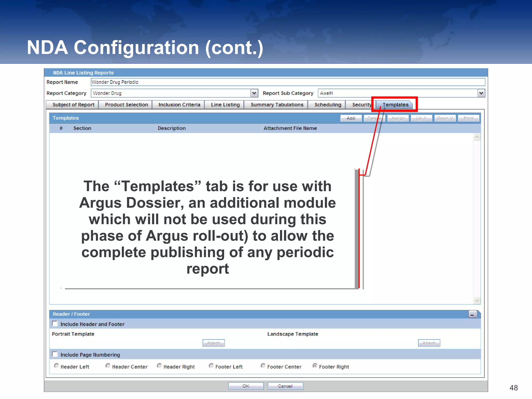Open the Report Category dropdown
The width and height of the screenshot is (532, 399).
254,93
